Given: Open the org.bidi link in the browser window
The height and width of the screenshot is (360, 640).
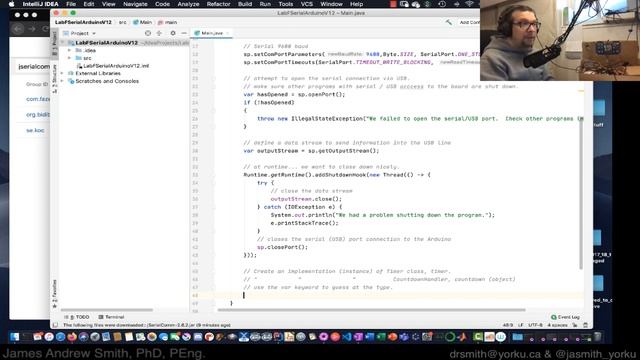Looking at the screenshot, I should [38, 115].
